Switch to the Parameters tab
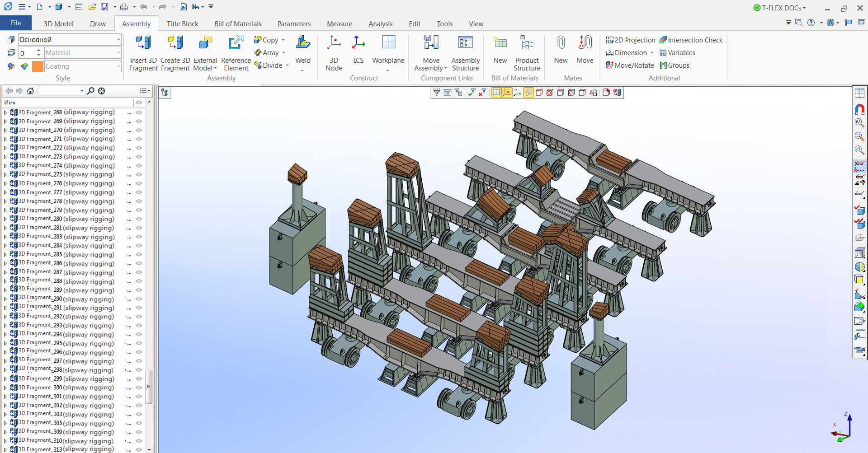The width and height of the screenshot is (868, 453). (294, 24)
